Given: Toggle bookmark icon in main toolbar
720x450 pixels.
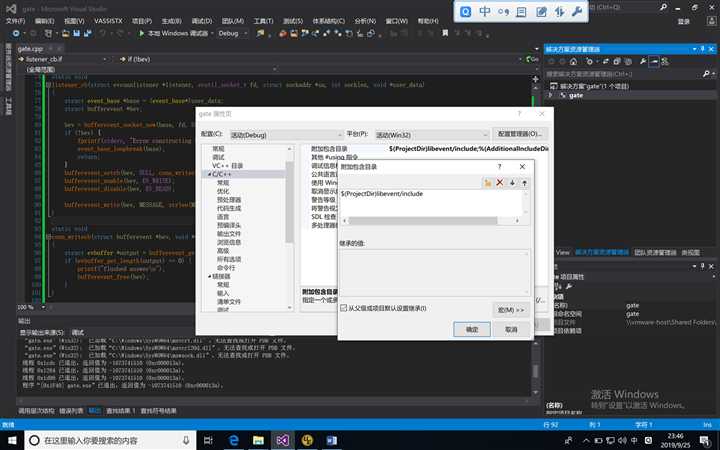Looking at the screenshot, I should [445, 33].
